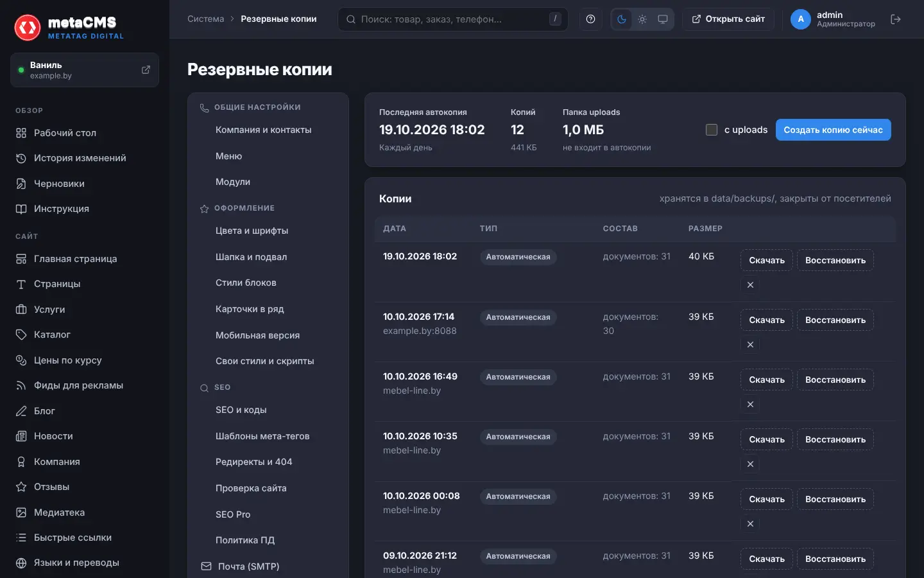
Task: Open the Ваниль site external link icon
Action: [x=146, y=70]
